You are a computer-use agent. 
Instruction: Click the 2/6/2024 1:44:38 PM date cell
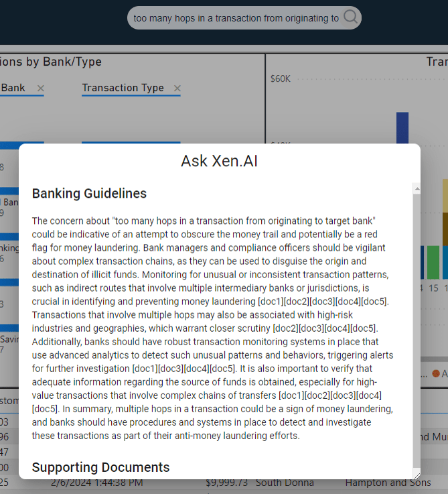[96, 483]
